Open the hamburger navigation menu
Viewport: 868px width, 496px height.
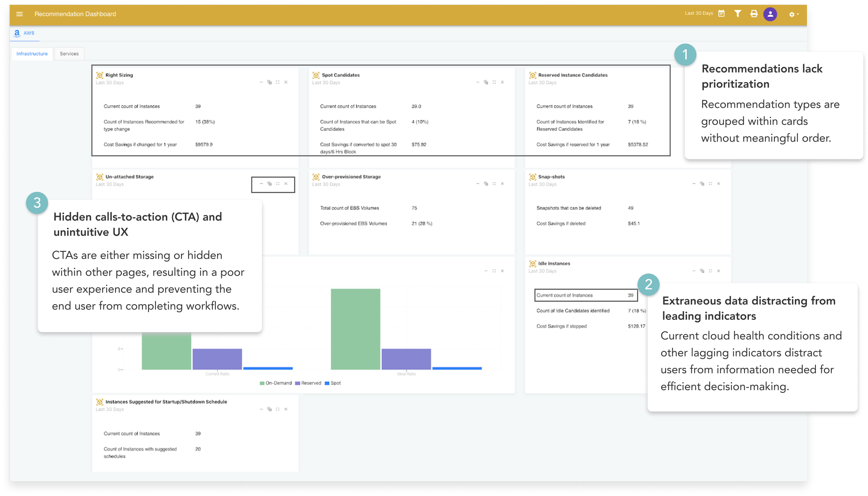pyautogui.click(x=19, y=14)
